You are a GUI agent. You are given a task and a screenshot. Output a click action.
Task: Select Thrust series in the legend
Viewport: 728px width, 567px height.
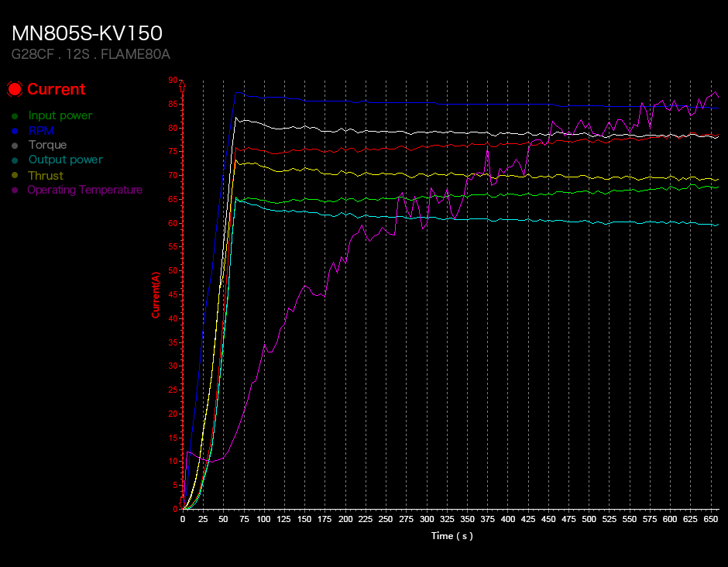(x=46, y=176)
